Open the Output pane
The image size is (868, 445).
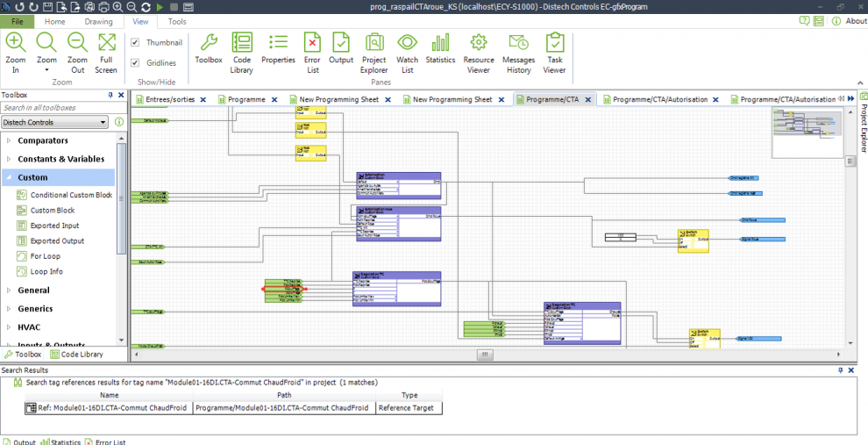click(341, 49)
